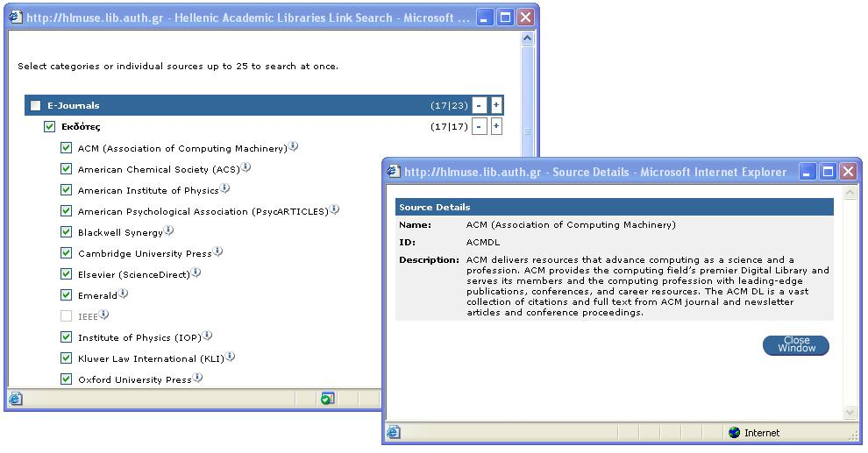Click IE page icon in Source Details status bar
The image size is (868, 453).
click(x=393, y=432)
